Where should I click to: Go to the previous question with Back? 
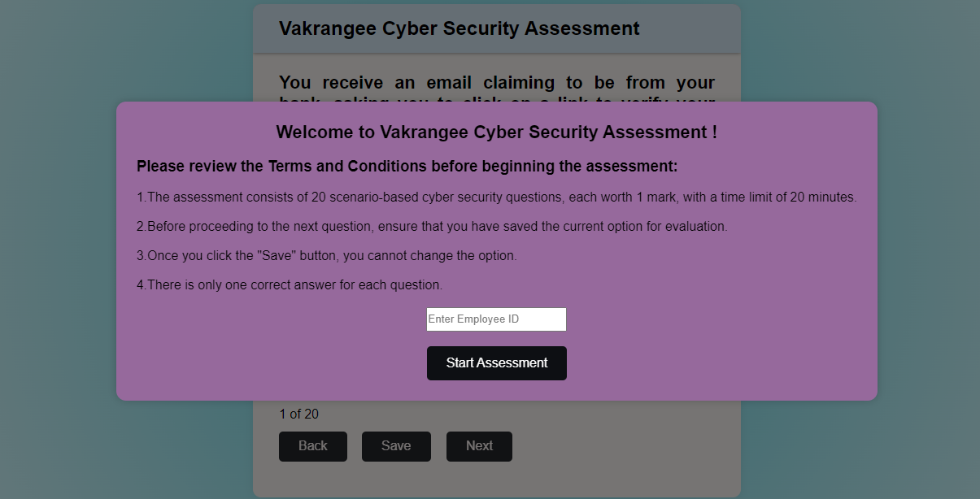pos(313,446)
